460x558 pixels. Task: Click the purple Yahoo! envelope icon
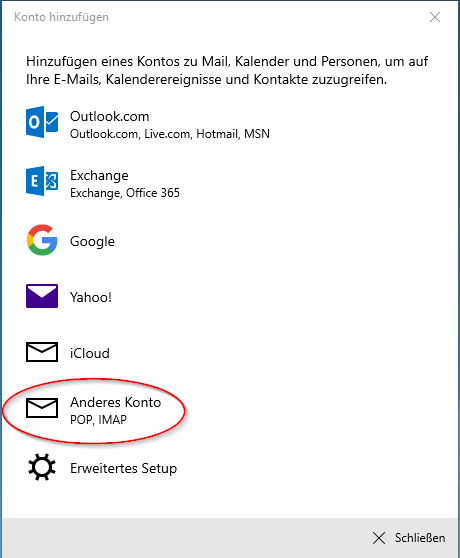click(42, 296)
